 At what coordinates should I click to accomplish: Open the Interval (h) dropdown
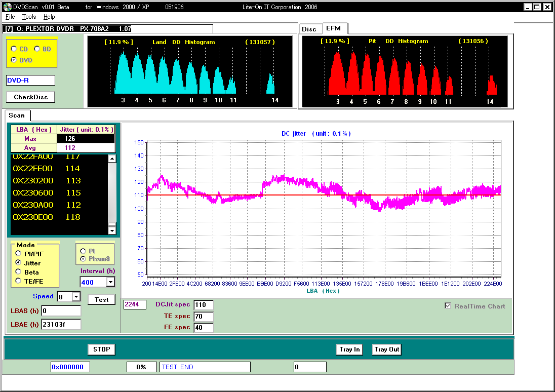click(x=110, y=282)
